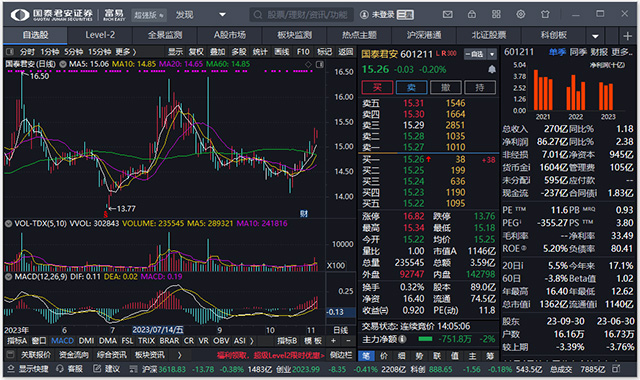Screen dimensions: 640x380
Task: Open the mail message icon in title bar
Action: 448,15
